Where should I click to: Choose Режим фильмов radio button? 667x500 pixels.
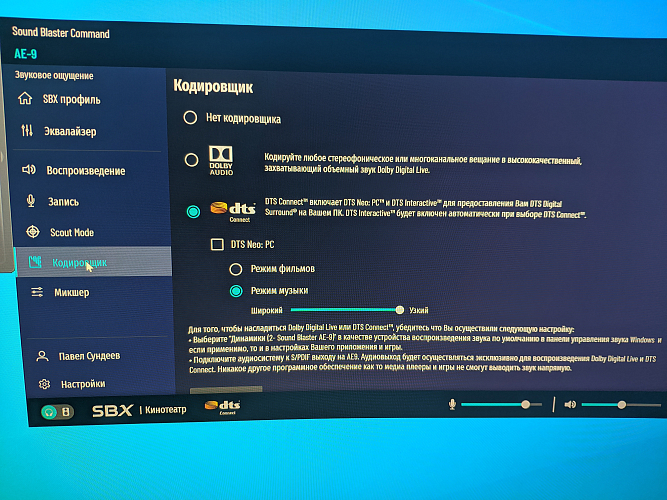pyautogui.click(x=236, y=269)
